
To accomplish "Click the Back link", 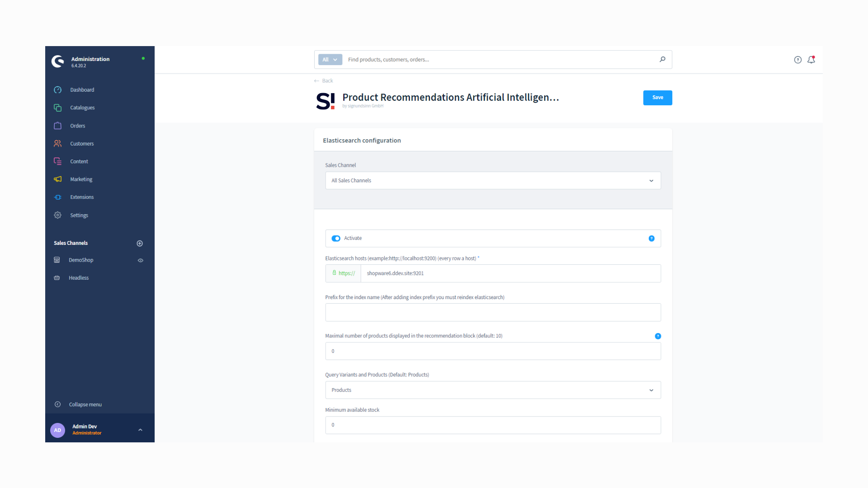I will click(324, 80).
